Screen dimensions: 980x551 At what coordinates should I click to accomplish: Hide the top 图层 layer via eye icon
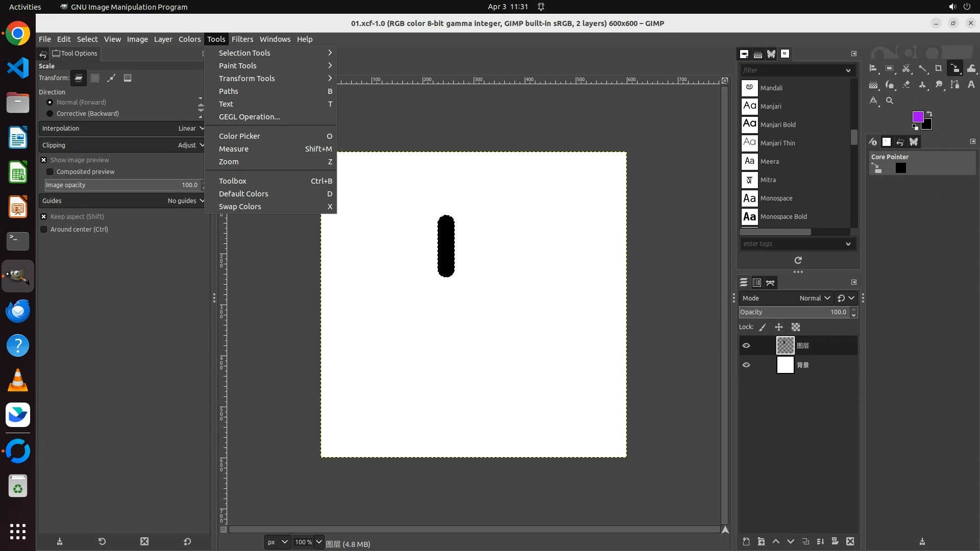click(x=746, y=345)
